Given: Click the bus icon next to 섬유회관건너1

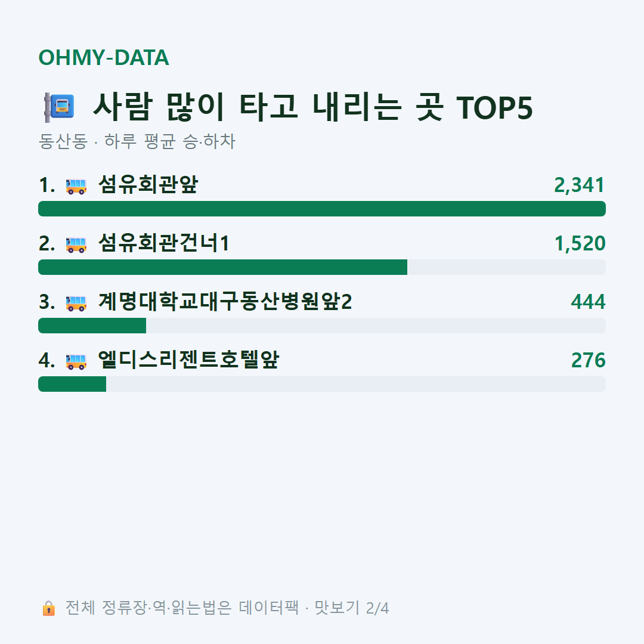Looking at the screenshot, I should coord(76,244).
